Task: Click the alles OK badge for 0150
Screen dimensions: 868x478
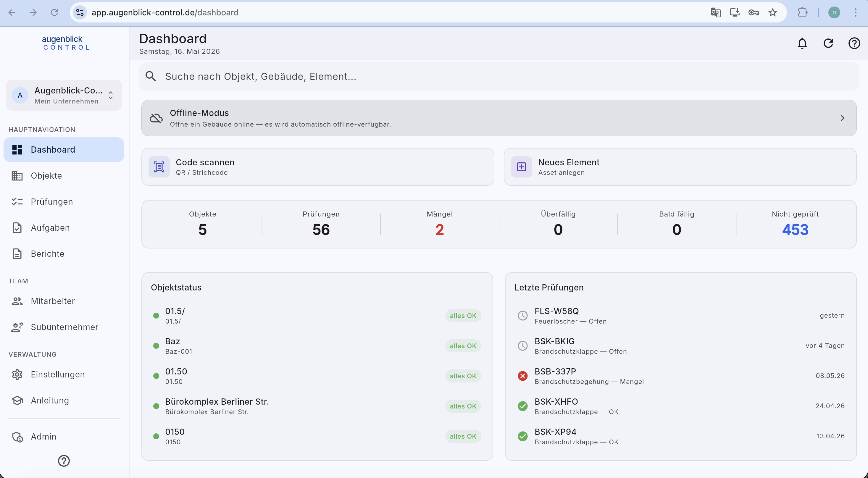Action: (463, 436)
